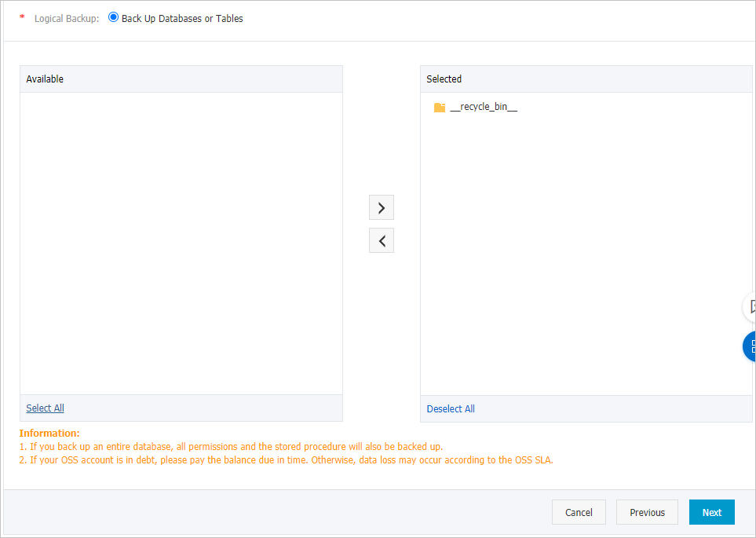Select the Back Up Databases or Tables radio button
Viewport: 756px width, 538px height.
coord(113,17)
